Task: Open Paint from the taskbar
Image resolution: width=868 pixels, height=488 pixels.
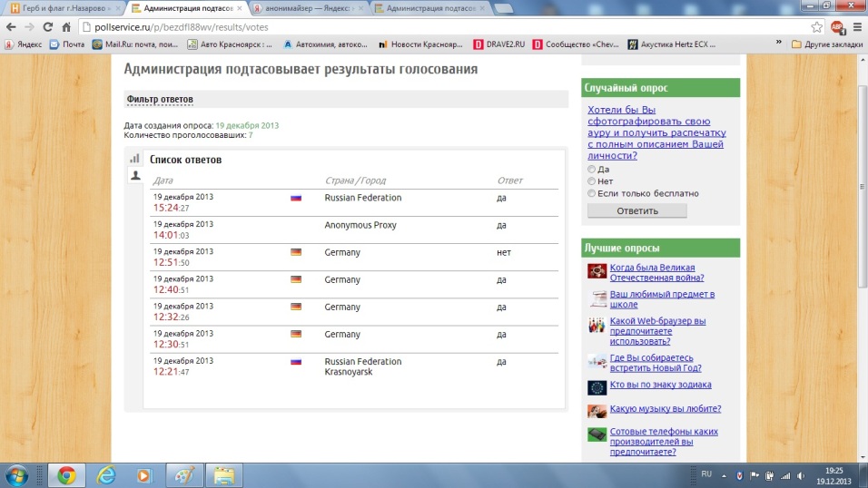Action: point(184,476)
